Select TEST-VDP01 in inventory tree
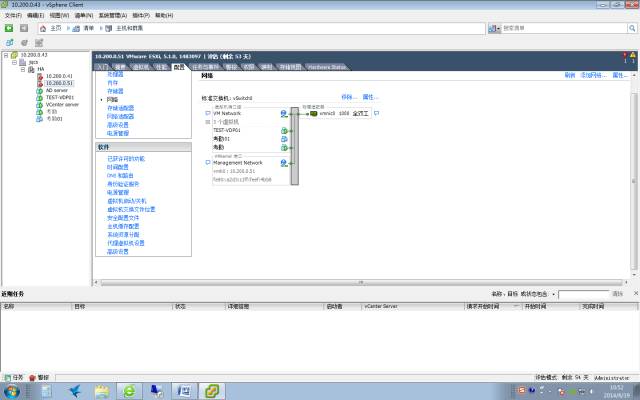Screen dimensions: 640x400 point(60,97)
